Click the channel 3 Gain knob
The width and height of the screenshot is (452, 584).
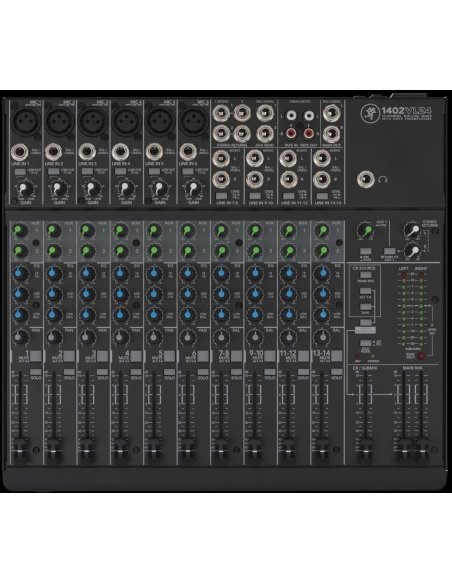tap(91, 188)
